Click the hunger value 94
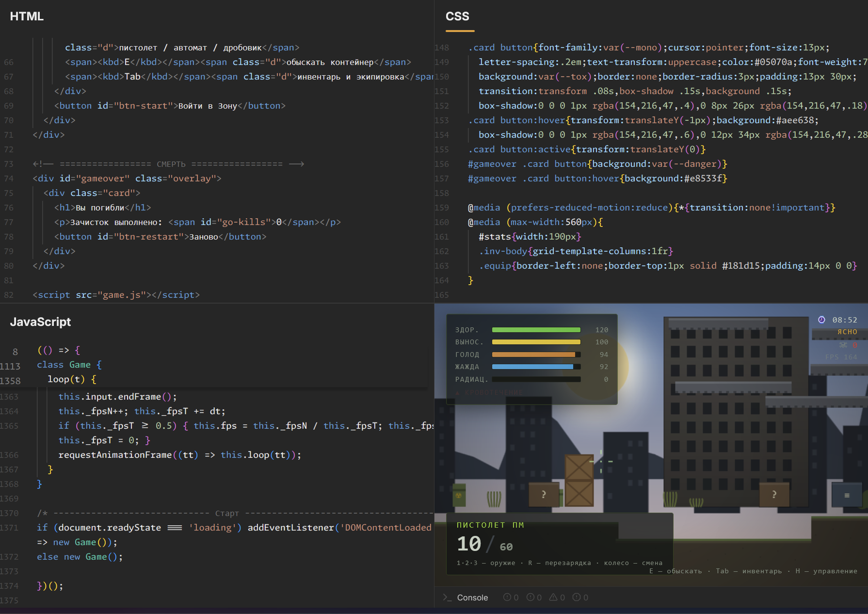The width and height of the screenshot is (868, 614). [x=604, y=355]
